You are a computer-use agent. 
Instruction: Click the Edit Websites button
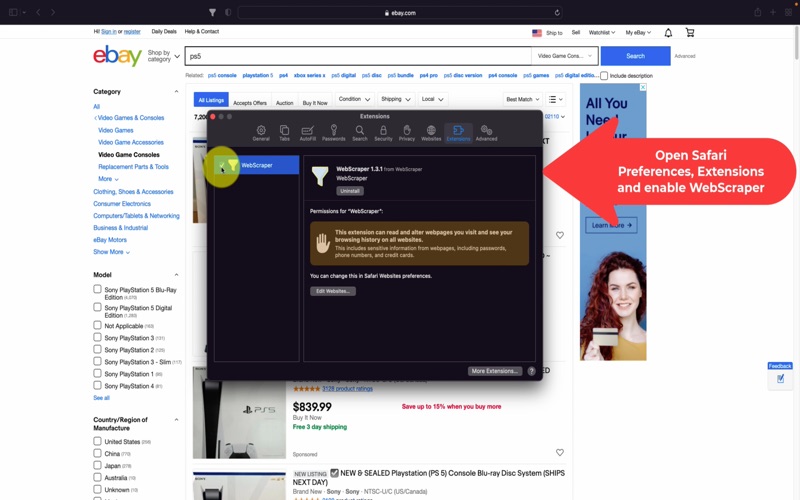point(332,291)
